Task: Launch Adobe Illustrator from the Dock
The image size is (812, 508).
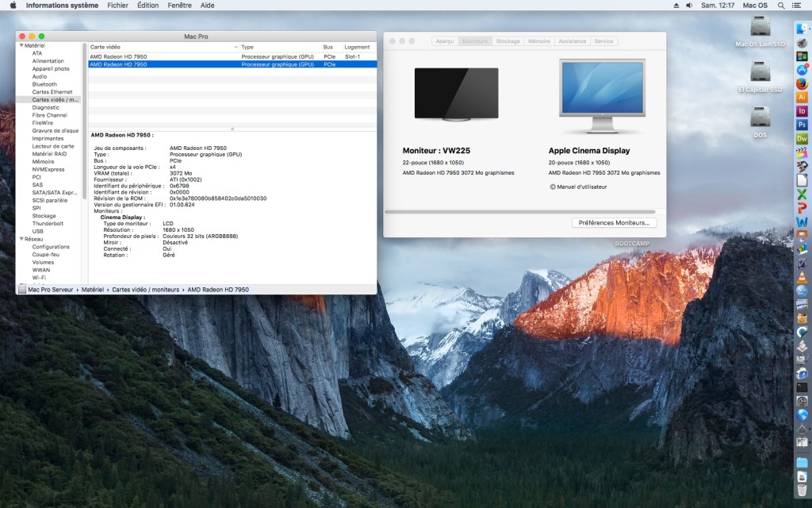Action: (x=802, y=97)
